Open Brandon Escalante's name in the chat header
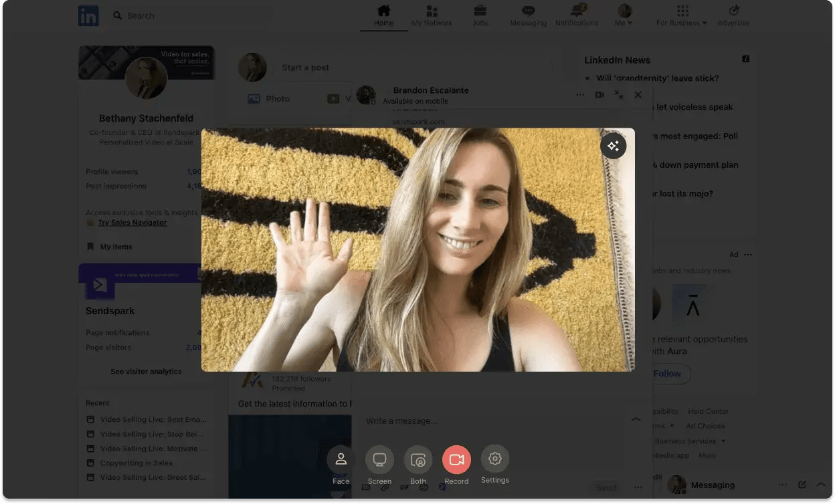 (x=431, y=90)
